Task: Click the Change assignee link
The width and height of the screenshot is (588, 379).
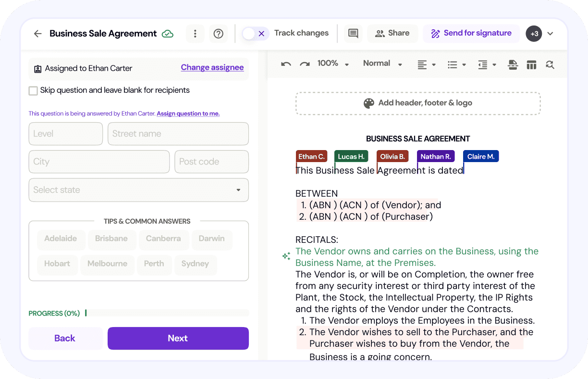Action: (212, 68)
